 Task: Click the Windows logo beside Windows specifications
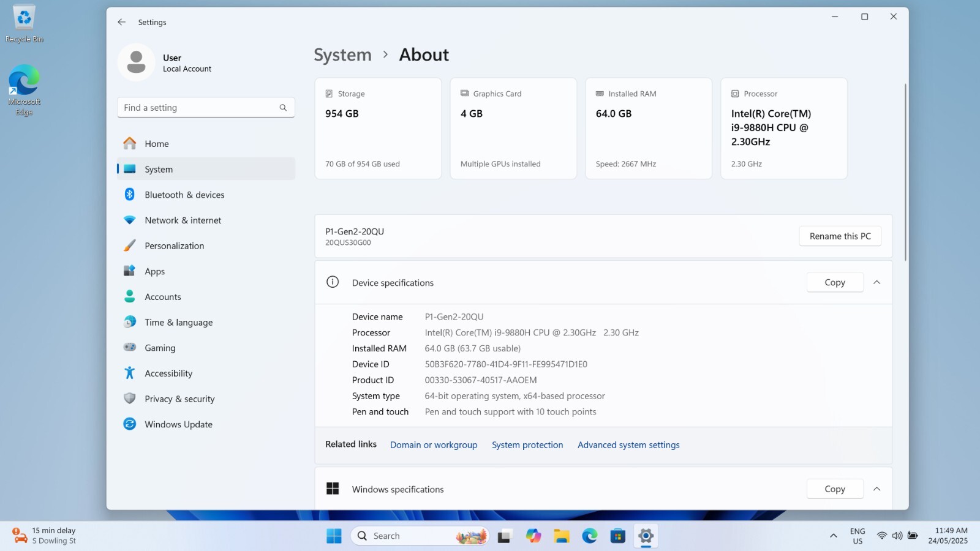(333, 489)
